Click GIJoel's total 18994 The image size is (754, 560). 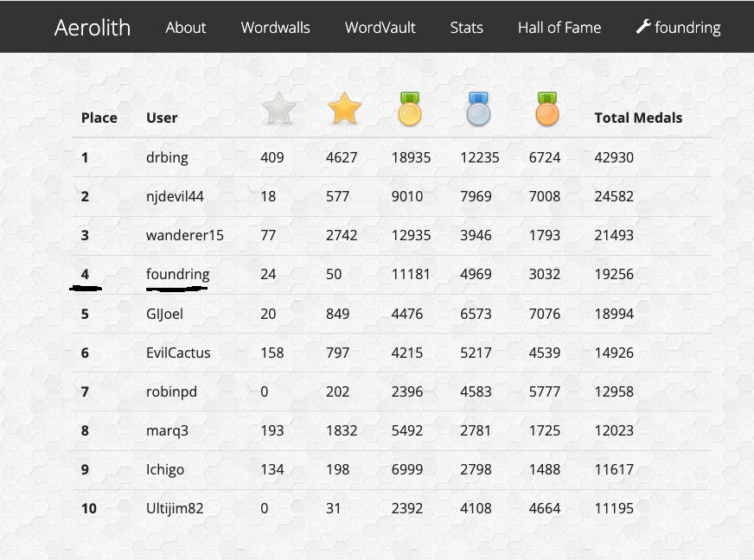[x=614, y=315]
